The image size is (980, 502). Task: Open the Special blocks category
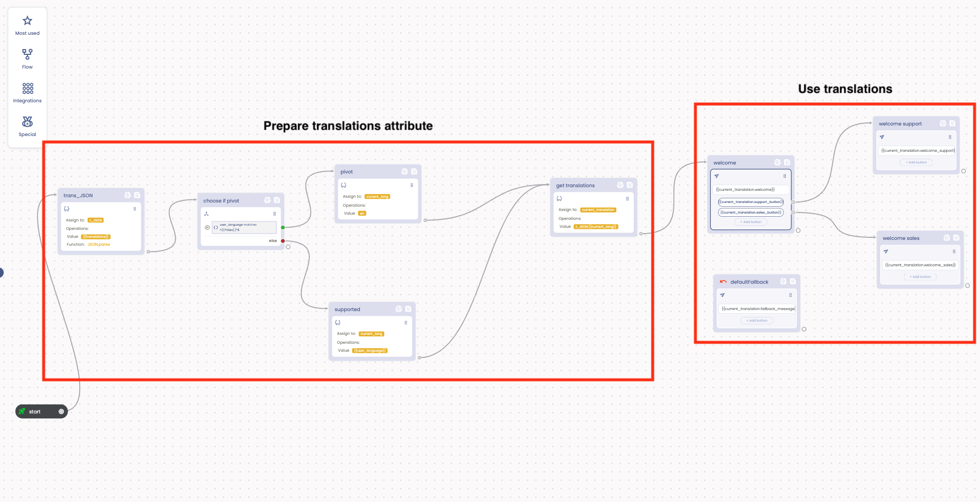pos(27,126)
